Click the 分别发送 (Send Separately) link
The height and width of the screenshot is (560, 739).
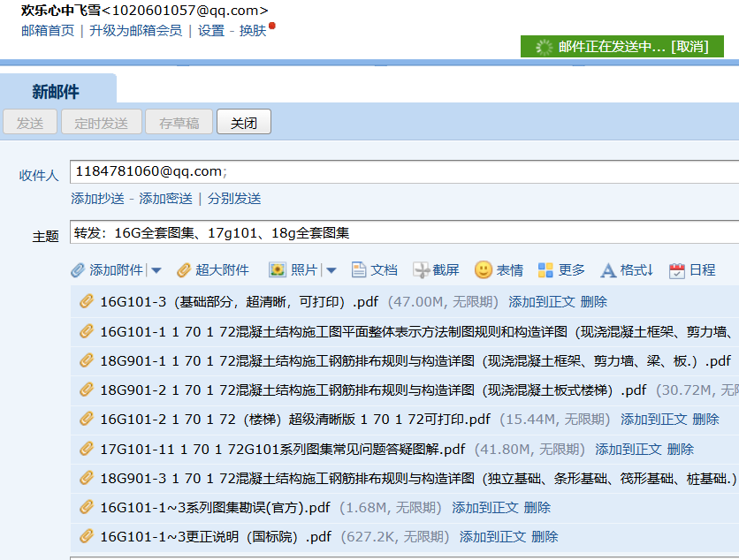(234, 198)
